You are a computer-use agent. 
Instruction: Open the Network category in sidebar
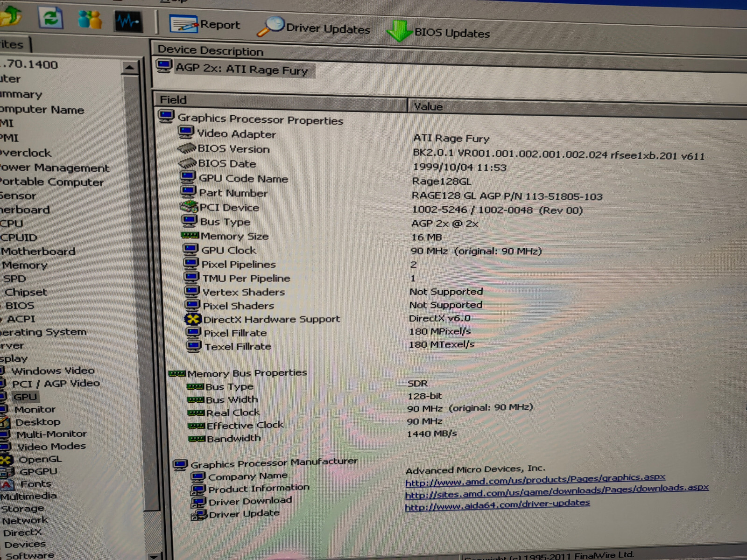(x=25, y=520)
